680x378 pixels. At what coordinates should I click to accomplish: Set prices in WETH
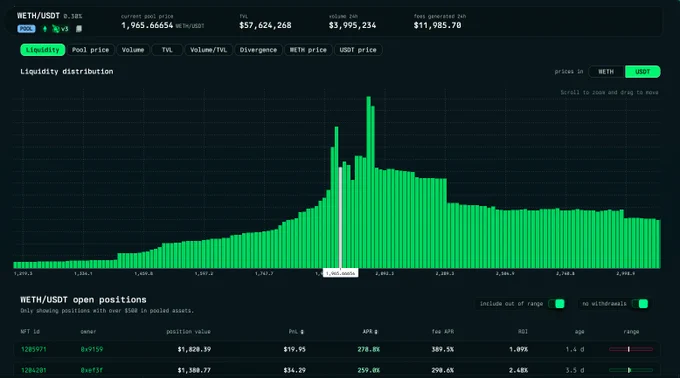point(606,72)
